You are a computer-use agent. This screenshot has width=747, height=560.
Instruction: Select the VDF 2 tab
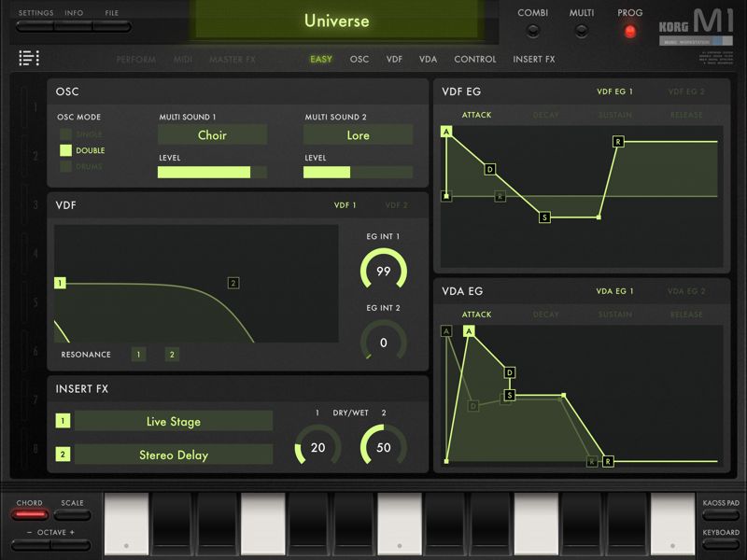[396, 205]
